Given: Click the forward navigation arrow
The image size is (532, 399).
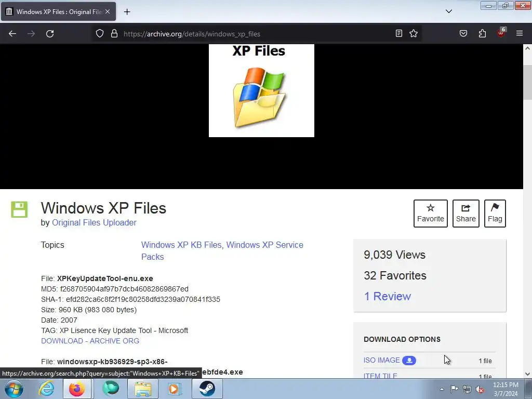Looking at the screenshot, I should tap(31, 34).
